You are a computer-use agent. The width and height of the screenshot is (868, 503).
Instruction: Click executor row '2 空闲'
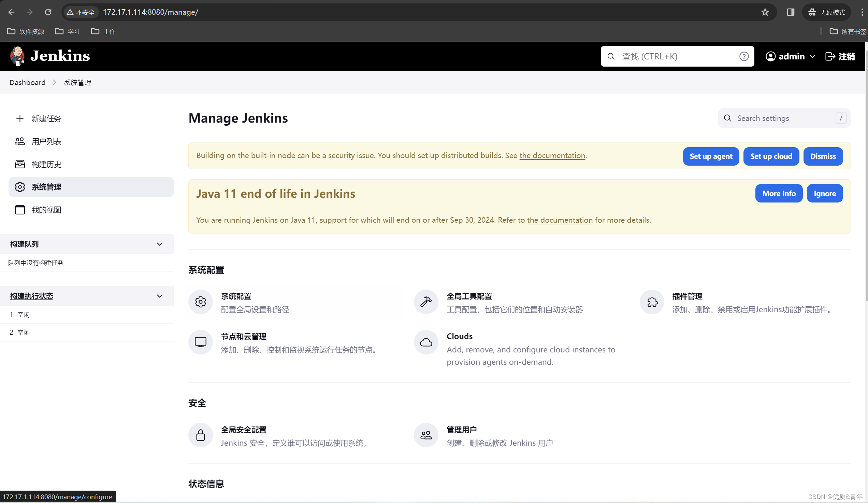tap(87, 332)
